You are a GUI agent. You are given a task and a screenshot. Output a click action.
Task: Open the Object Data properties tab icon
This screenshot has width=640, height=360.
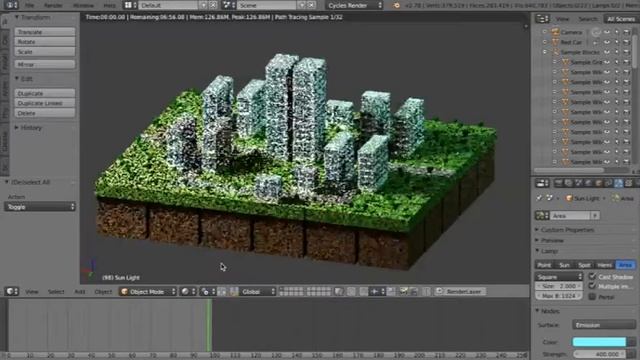point(619,183)
